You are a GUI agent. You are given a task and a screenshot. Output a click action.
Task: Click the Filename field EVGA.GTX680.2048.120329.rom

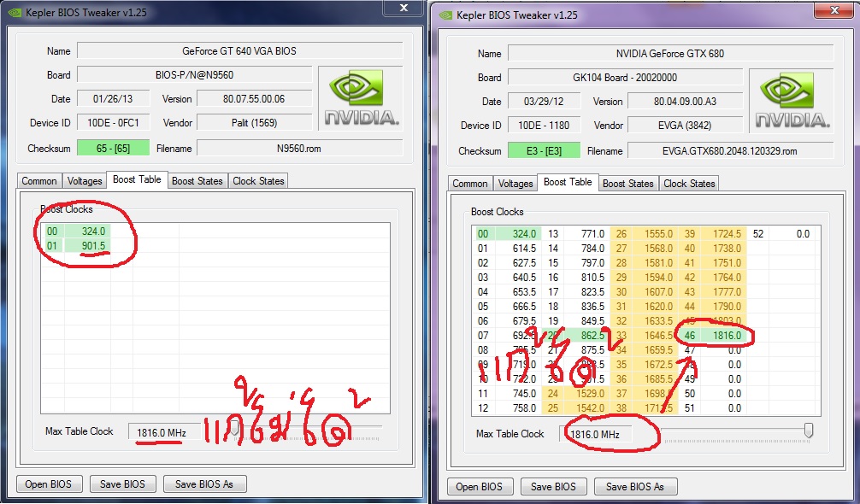(x=730, y=150)
